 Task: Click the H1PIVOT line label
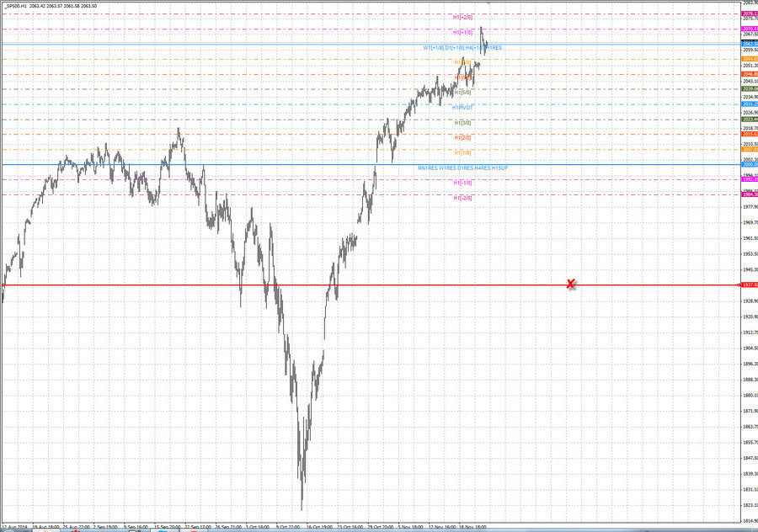pyautogui.click(x=462, y=107)
